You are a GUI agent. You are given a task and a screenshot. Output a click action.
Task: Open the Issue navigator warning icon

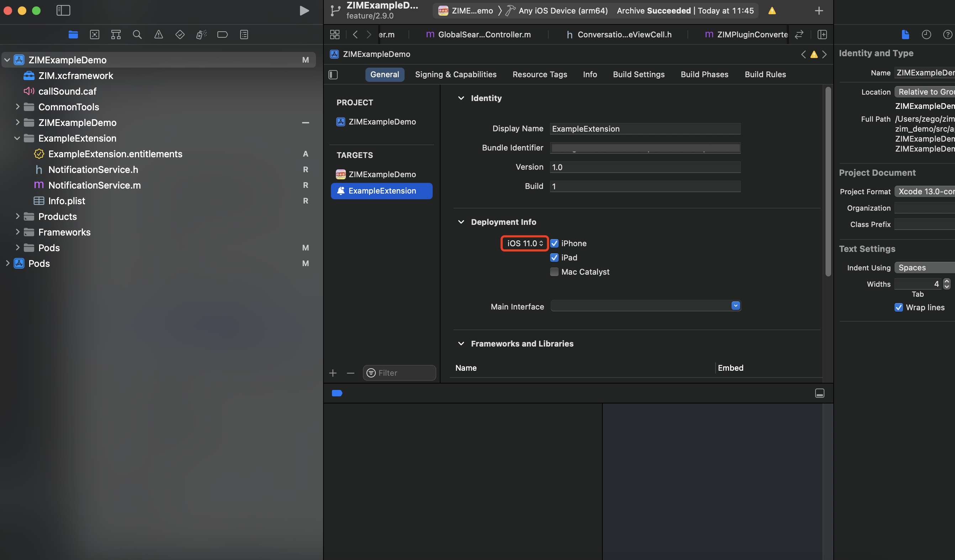pos(158,35)
